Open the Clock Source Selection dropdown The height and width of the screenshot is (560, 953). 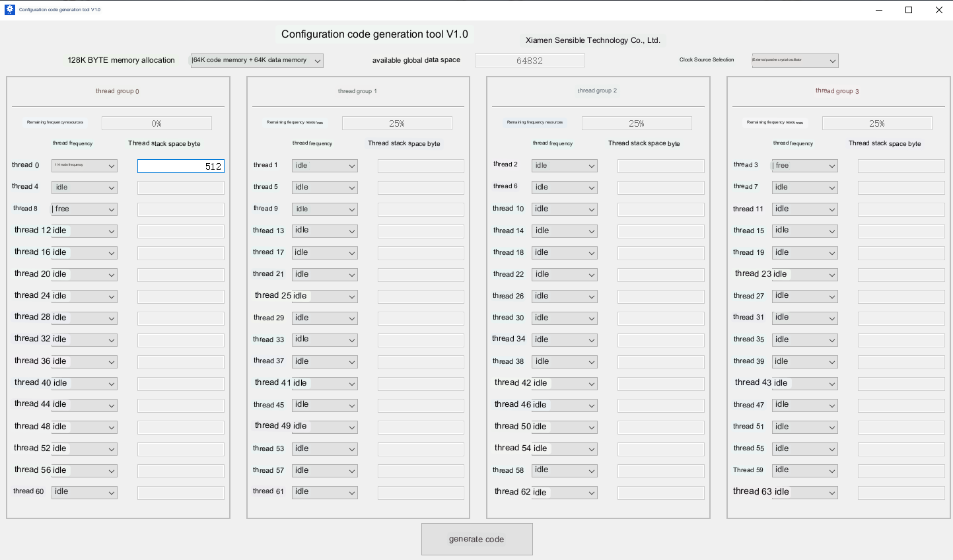tap(795, 60)
